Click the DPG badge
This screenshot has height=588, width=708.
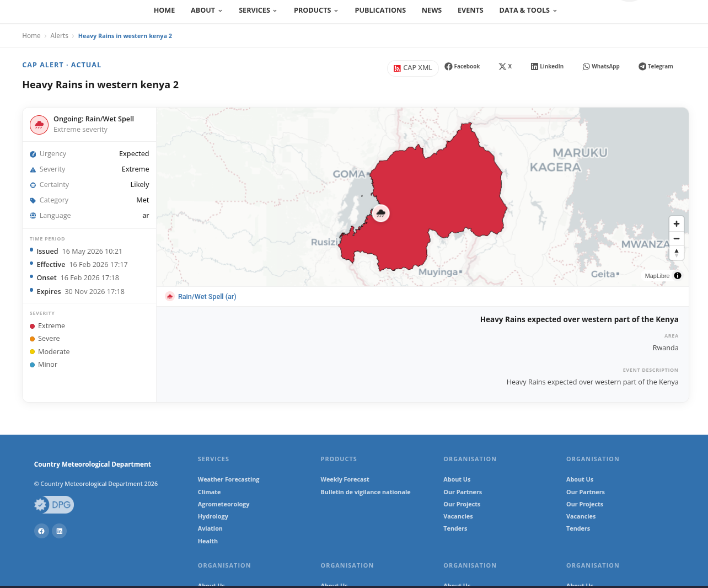[54, 505]
